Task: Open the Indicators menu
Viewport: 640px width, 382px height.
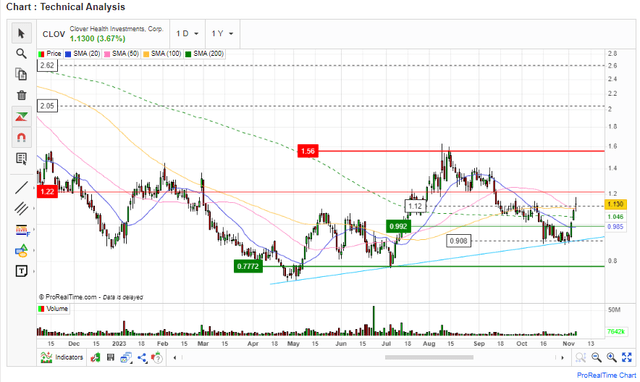Action: coord(62,358)
